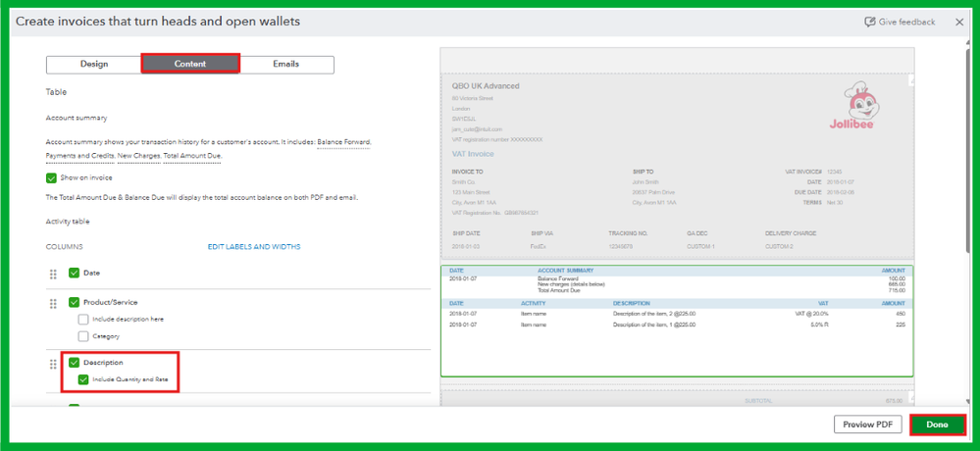Select the activity table section in preview
The image size is (980, 451).
(677, 321)
